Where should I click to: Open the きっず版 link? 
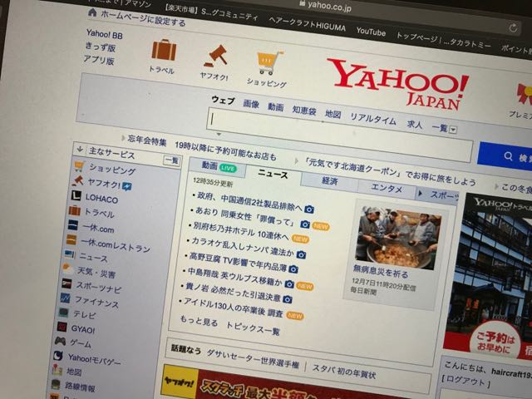[x=100, y=47]
